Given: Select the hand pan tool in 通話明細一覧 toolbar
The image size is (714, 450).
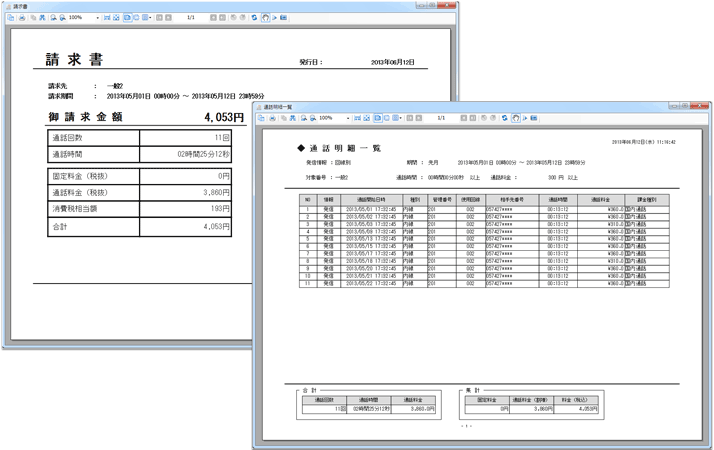Looking at the screenshot, I should tap(515, 118).
